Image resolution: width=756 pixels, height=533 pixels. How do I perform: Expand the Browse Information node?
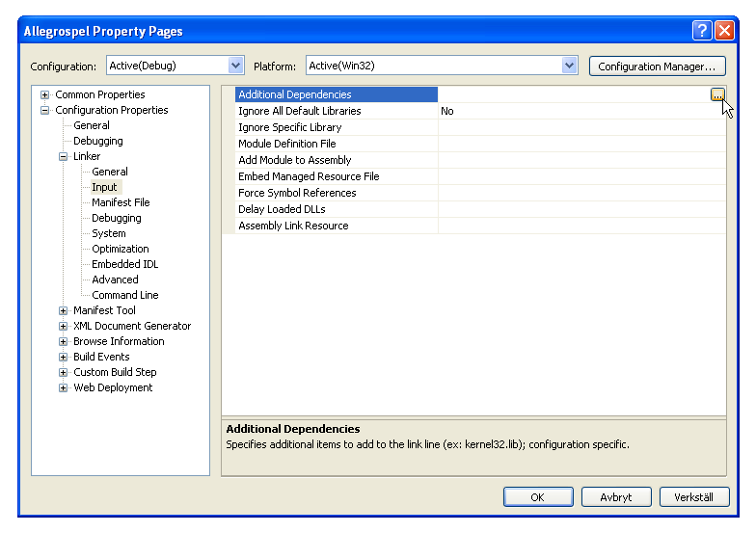tap(64, 341)
